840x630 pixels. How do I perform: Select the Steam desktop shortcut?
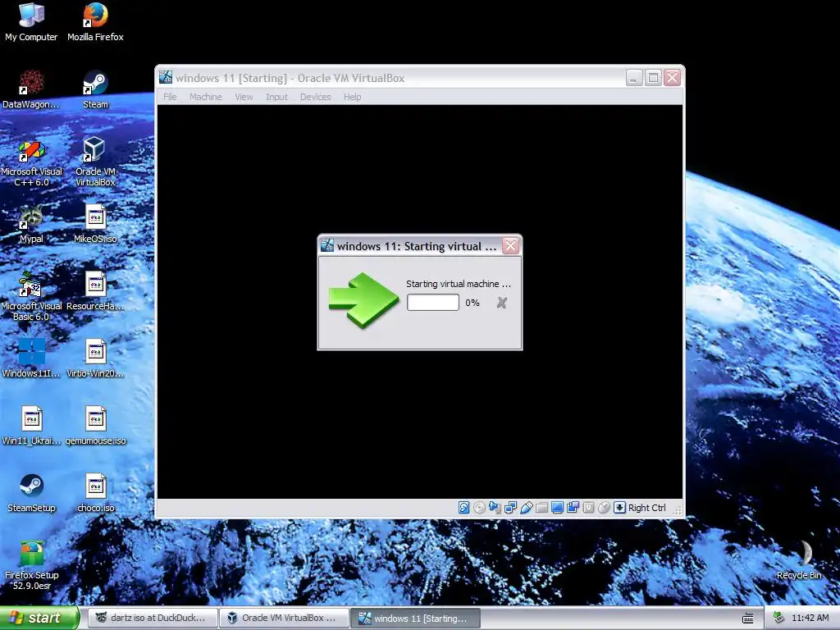point(95,89)
